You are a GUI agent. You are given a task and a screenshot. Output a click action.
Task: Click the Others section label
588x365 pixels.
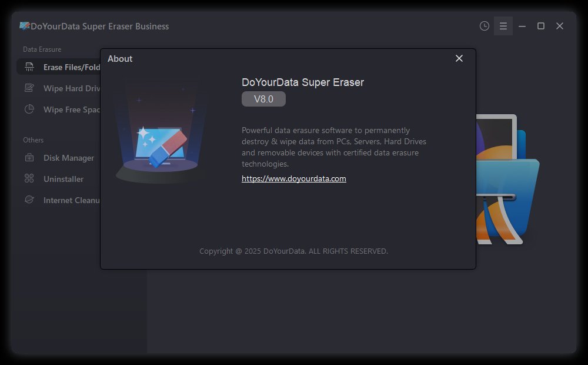click(x=34, y=140)
